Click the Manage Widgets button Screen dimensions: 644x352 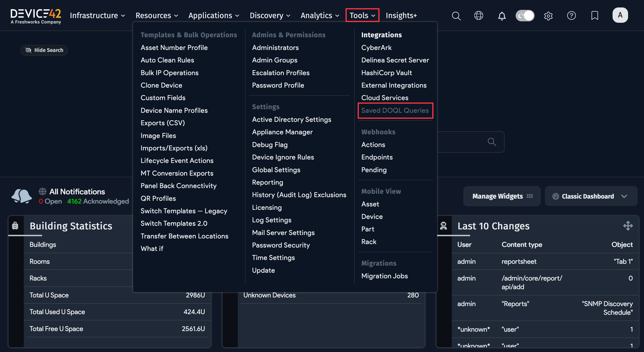tap(502, 196)
